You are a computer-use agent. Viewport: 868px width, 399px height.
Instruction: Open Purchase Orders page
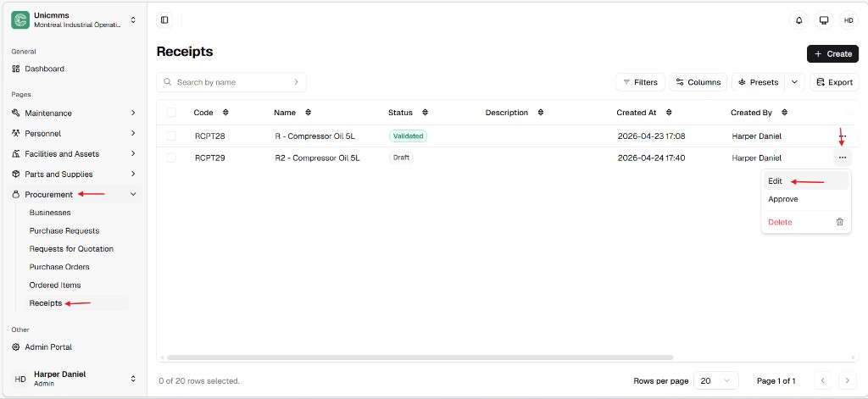[59, 267]
